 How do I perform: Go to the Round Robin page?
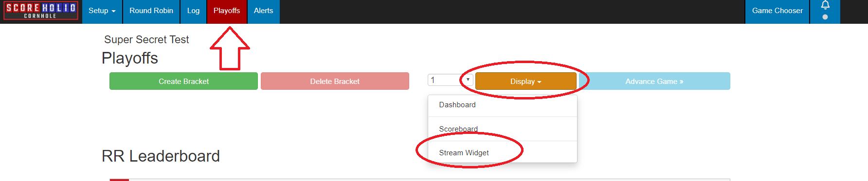(x=151, y=11)
